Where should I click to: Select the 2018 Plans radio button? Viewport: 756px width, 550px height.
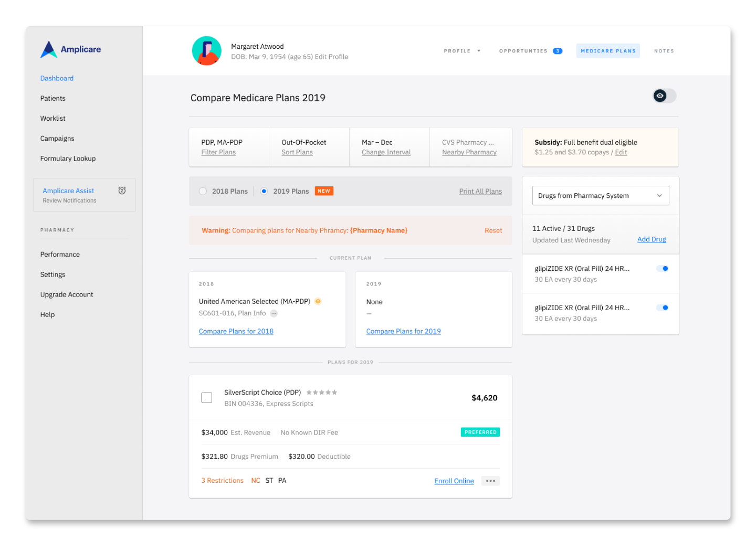[203, 191]
